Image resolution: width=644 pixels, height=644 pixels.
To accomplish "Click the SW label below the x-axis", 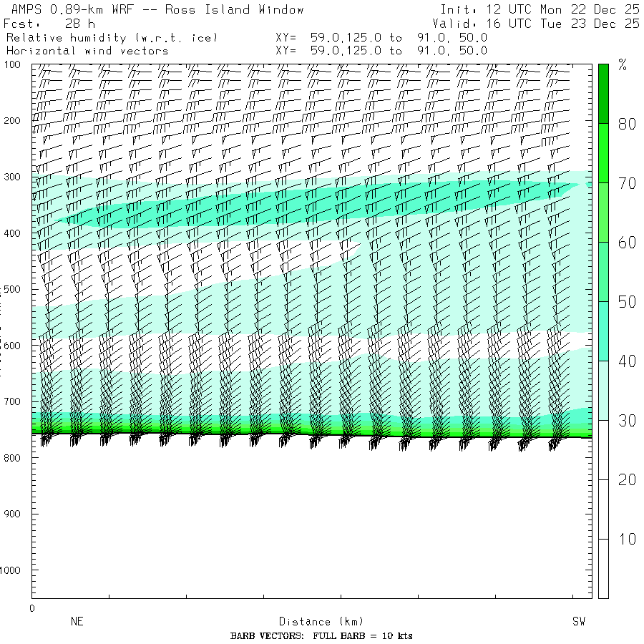I will tap(578, 622).
